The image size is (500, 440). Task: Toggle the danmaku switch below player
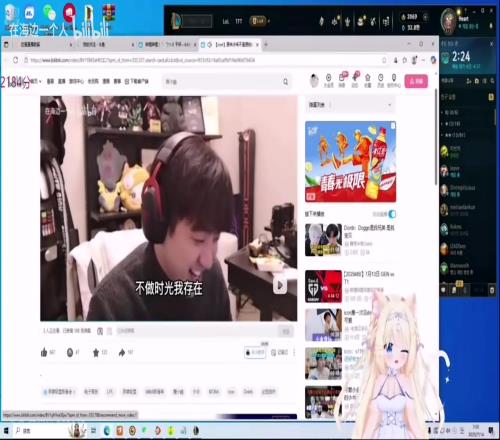[x=100, y=331]
